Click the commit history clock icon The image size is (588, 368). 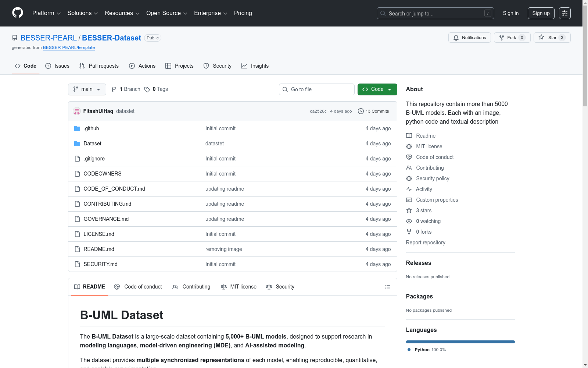361,111
